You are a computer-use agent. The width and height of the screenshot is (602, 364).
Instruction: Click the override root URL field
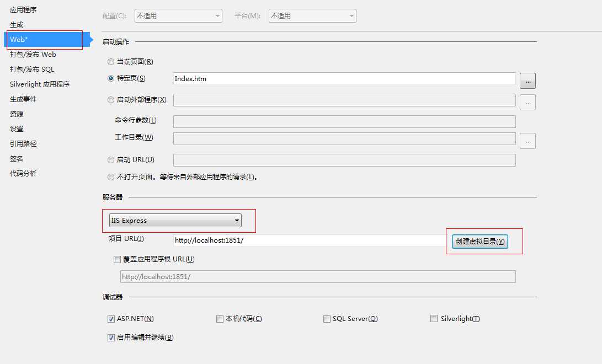click(x=318, y=276)
